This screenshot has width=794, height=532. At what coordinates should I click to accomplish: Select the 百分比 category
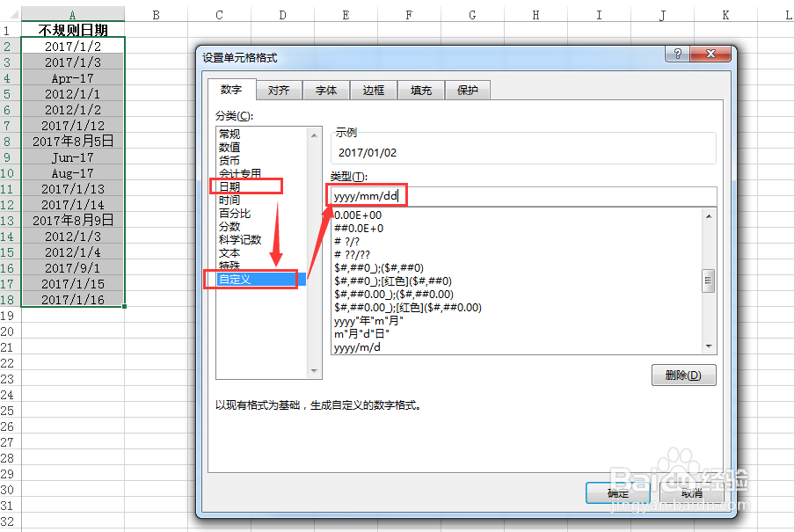coord(235,213)
